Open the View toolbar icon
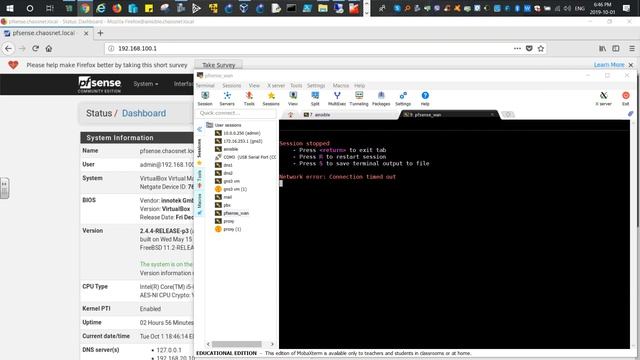The width and height of the screenshot is (640, 360). [293, 98]
